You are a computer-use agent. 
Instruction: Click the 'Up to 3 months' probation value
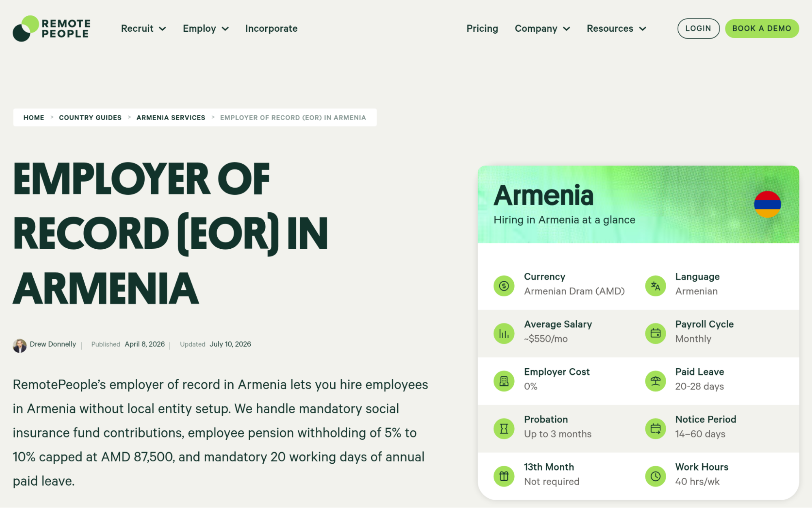pos(557,434)
